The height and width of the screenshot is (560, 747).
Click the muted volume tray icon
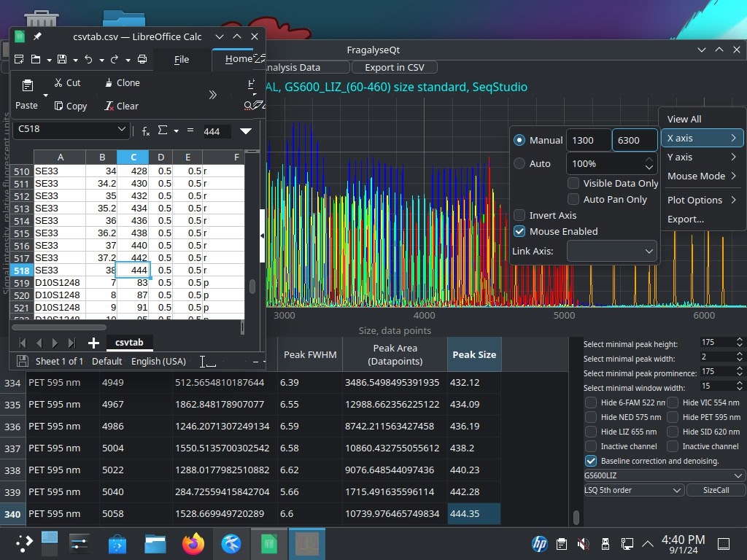583,543
